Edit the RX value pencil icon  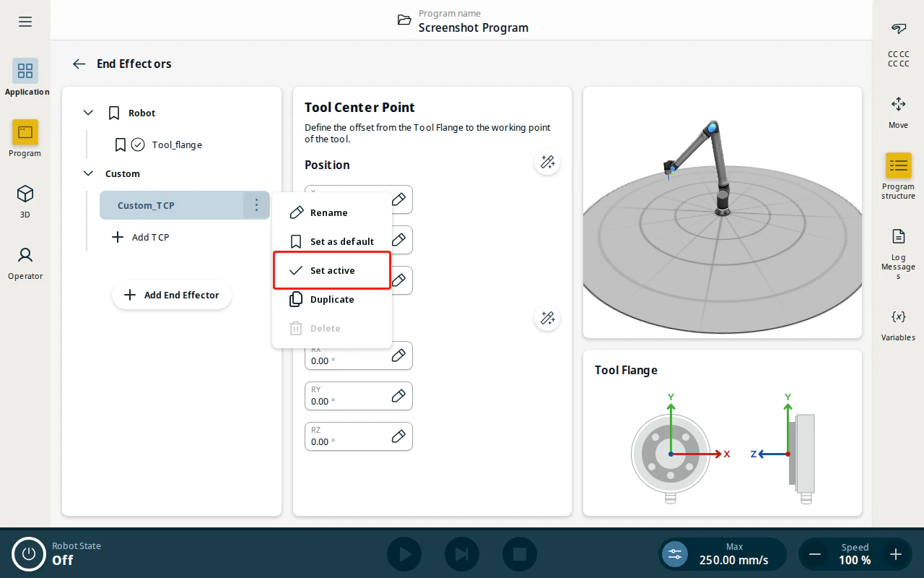398,355
